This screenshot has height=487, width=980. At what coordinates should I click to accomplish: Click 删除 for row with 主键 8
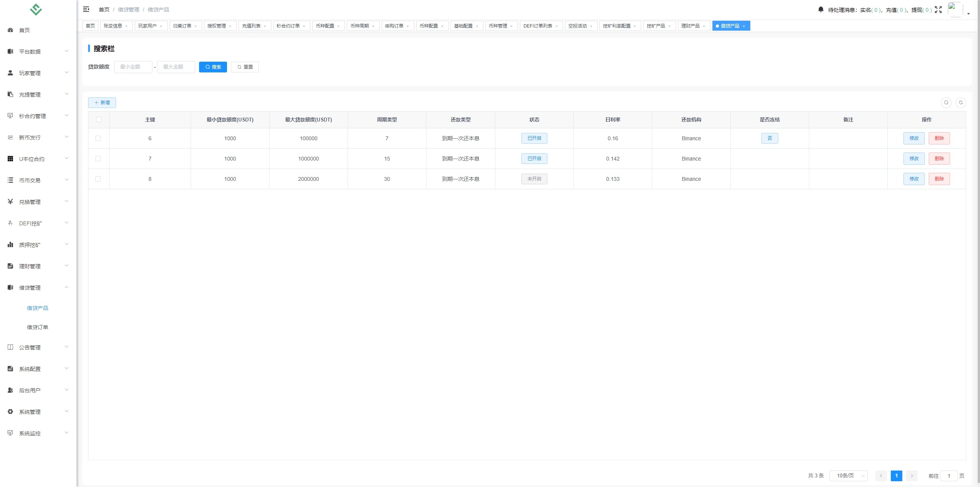tap(939, 179)
